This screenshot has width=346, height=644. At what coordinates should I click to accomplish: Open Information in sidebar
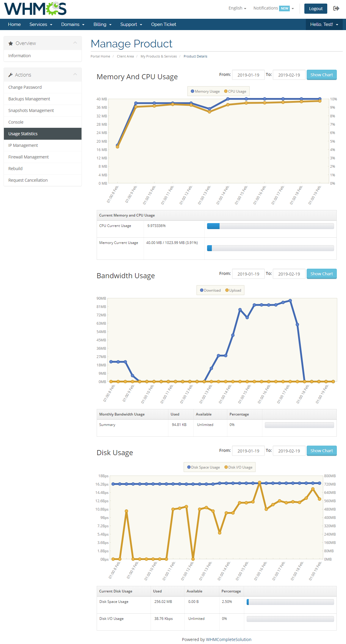43,56
